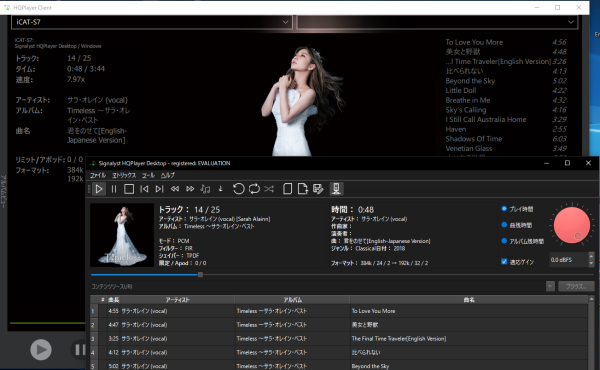This screenshot has height=370, width=600.
Task: Click the rewind icon in Desktop toolbar
Action: (x=175, y=189)
